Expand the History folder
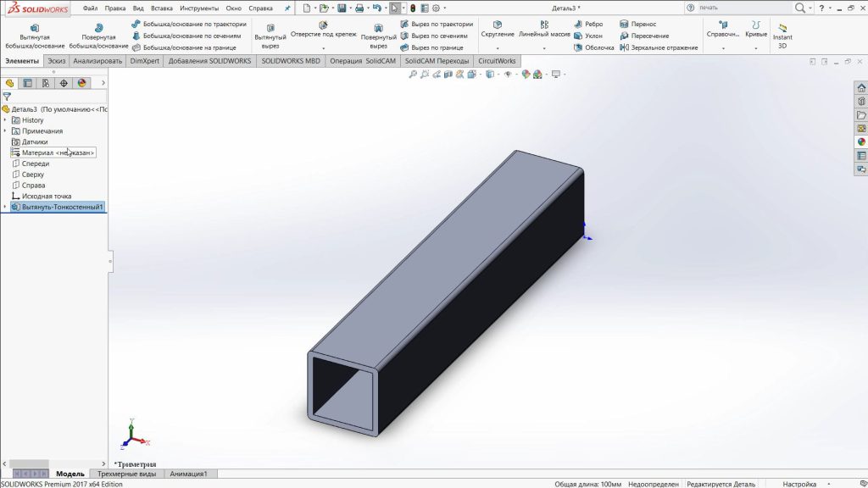 pos(5,120)
